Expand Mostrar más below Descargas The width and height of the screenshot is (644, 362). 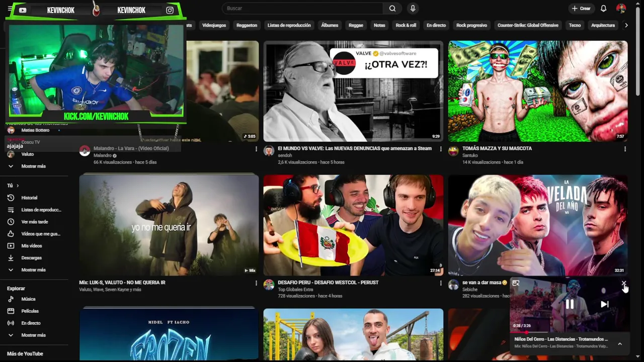click(x=34, y=270)
